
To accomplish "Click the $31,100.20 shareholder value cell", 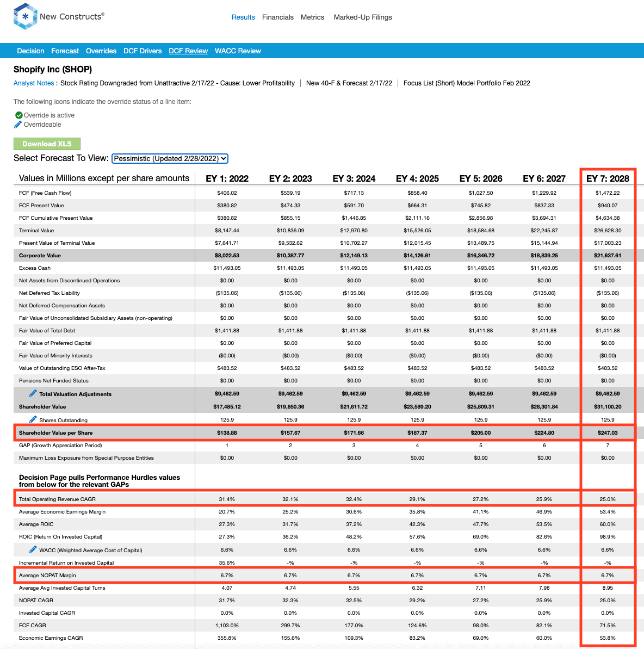I will click(x=608, y=406).
